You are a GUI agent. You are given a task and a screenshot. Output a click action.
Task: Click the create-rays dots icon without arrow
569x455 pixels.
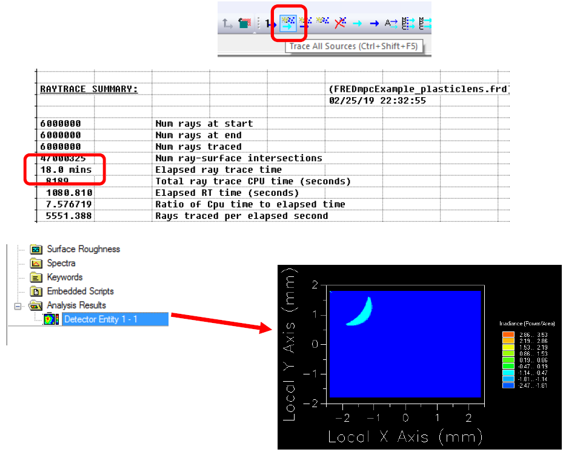[322, 20]
